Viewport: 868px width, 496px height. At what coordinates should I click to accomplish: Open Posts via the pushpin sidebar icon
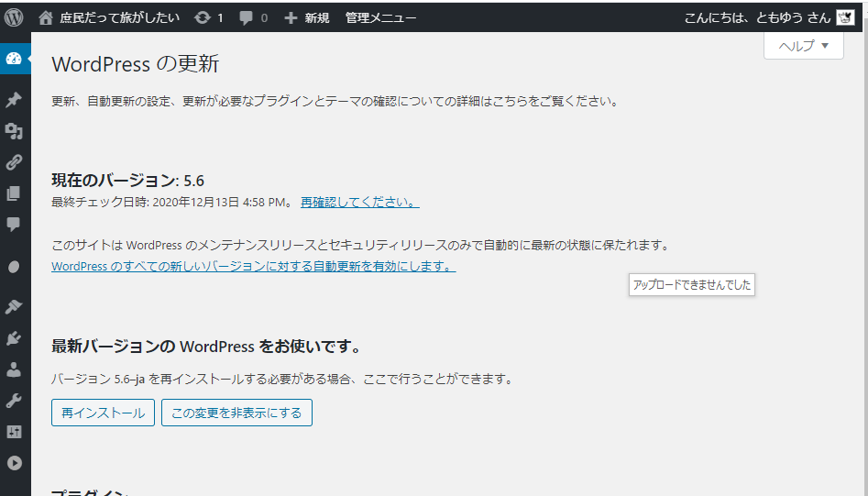click(x=14, y=100)
